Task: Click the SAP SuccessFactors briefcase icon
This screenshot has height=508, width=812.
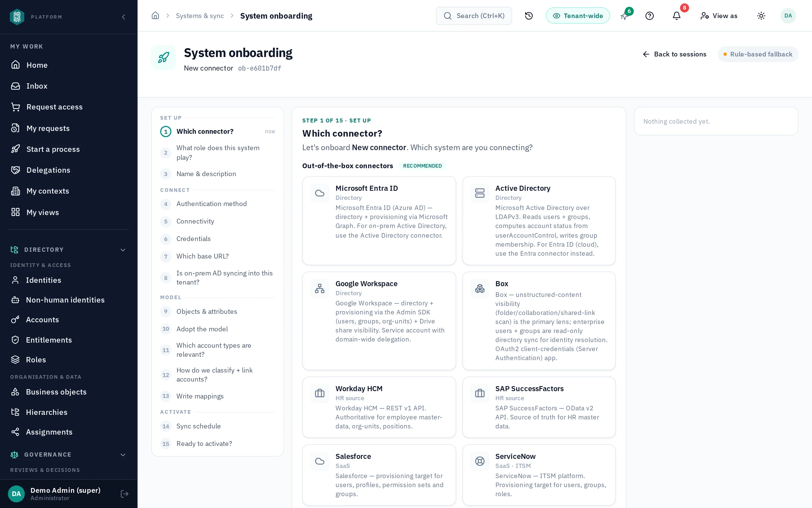Action: 480,393
